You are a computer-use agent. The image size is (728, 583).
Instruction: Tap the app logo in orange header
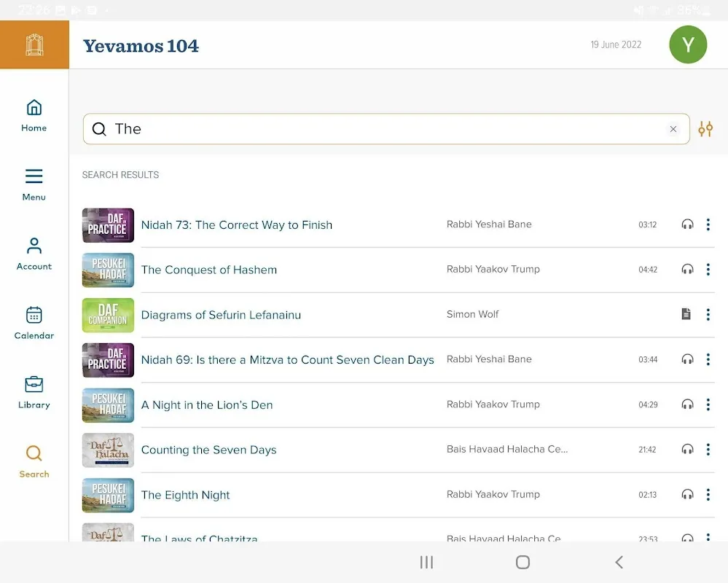coord(34,45)
